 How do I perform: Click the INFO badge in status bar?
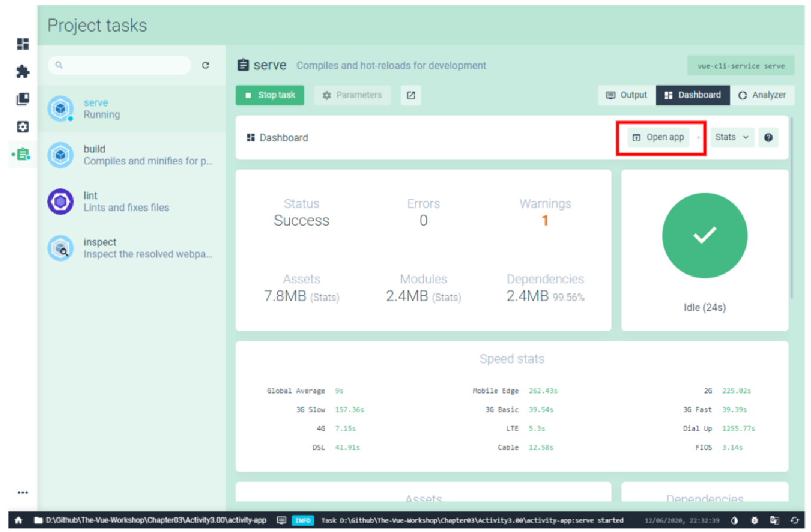coord(303,520)
